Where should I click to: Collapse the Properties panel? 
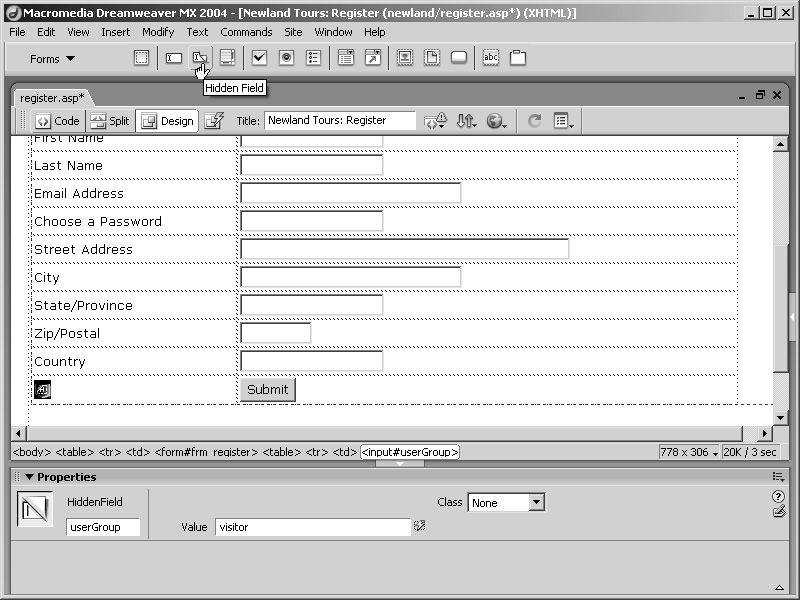29,477
